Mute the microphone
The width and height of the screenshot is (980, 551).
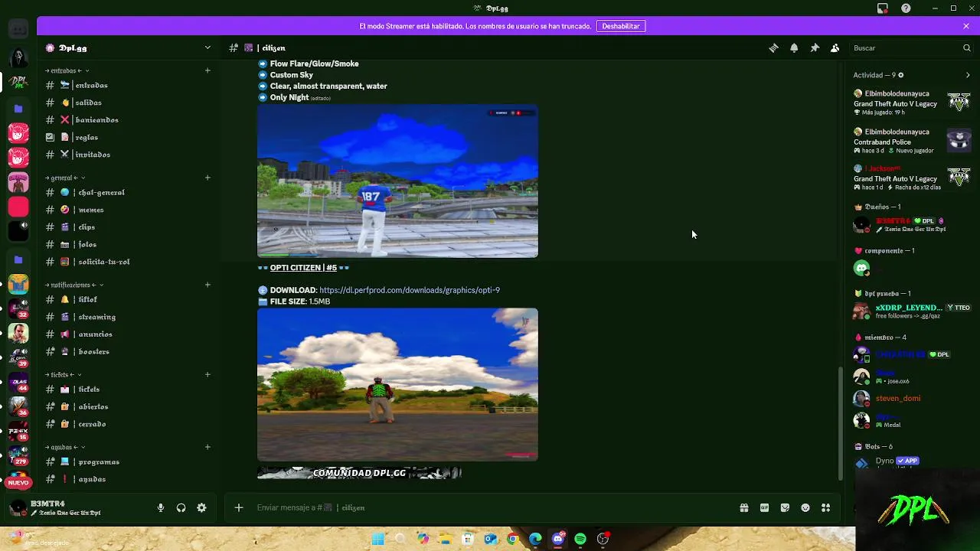pyautogui.click(x=161, y=507)
